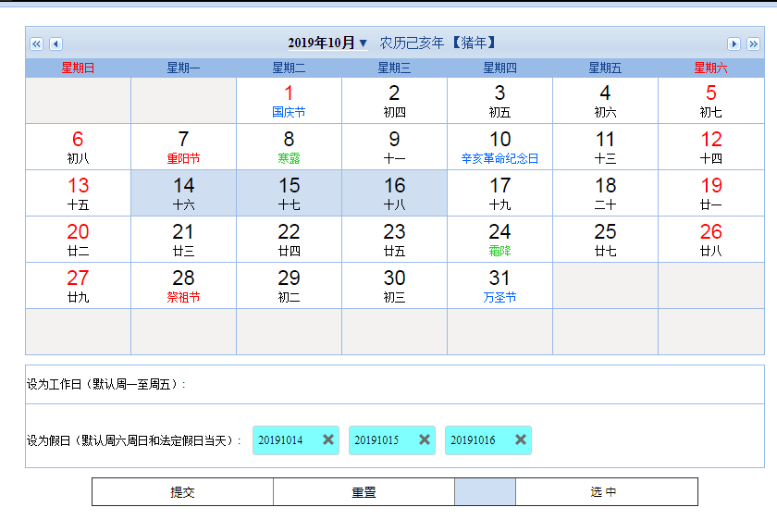The height and width of the screenshot is (532, 777).
Task: Select Sunday date 27 (廿九)
Action: tap(78, 286)
